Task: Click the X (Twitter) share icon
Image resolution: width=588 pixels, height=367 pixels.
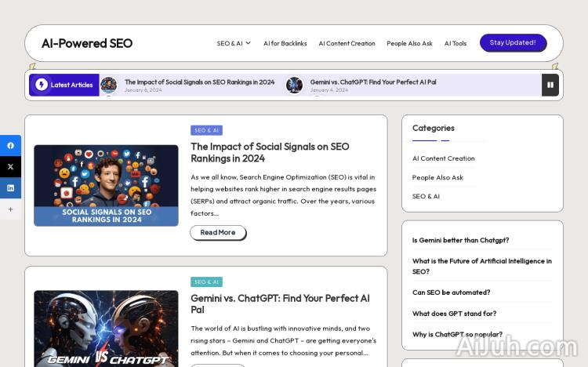Action: 10,166
